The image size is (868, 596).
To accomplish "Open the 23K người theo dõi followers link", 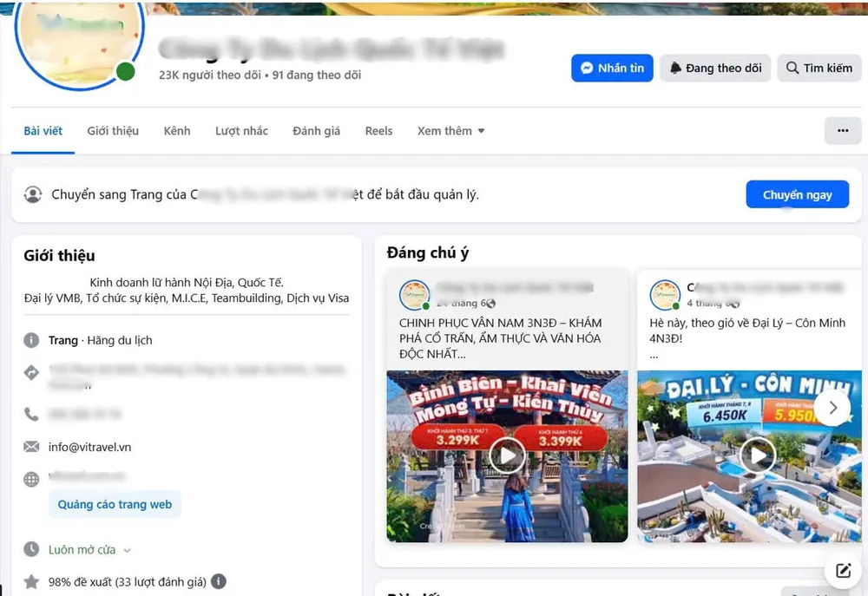I will (210, 75).
